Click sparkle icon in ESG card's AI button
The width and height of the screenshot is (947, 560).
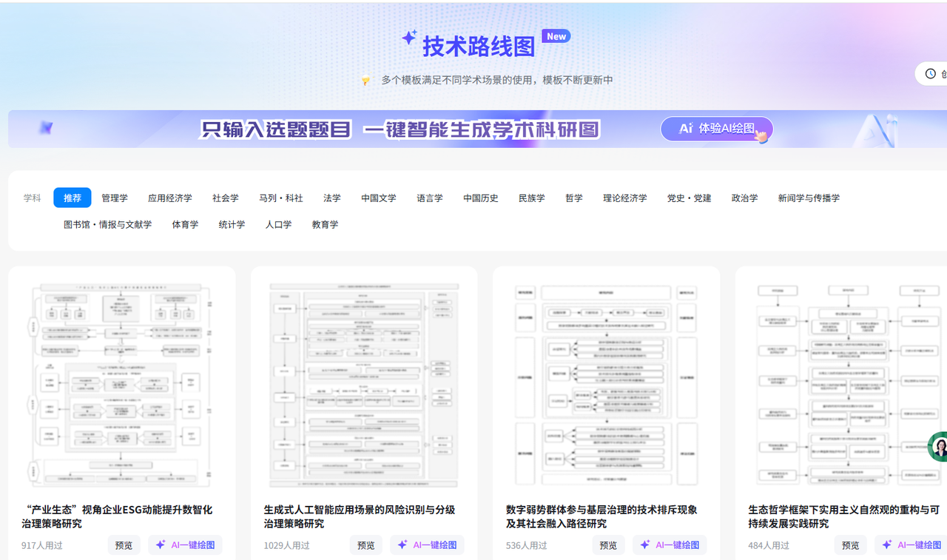pyautogui.click(x=161, y=545)
